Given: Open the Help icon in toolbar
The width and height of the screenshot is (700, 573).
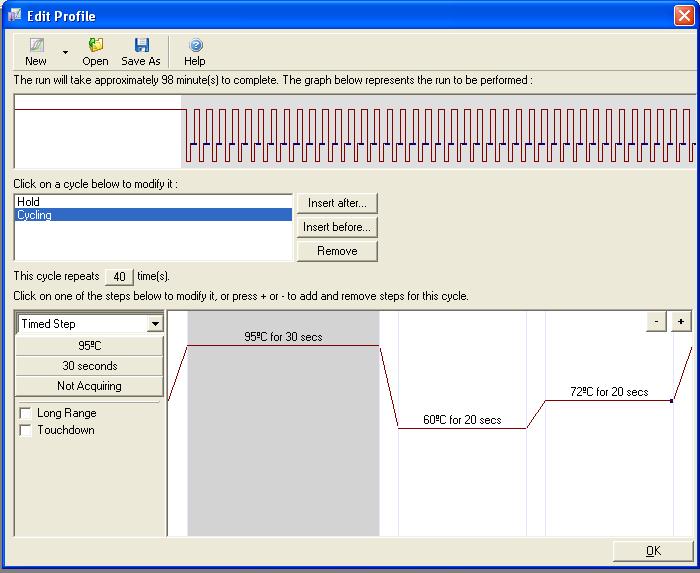Looking at the screenshot, I should point(196,45).
